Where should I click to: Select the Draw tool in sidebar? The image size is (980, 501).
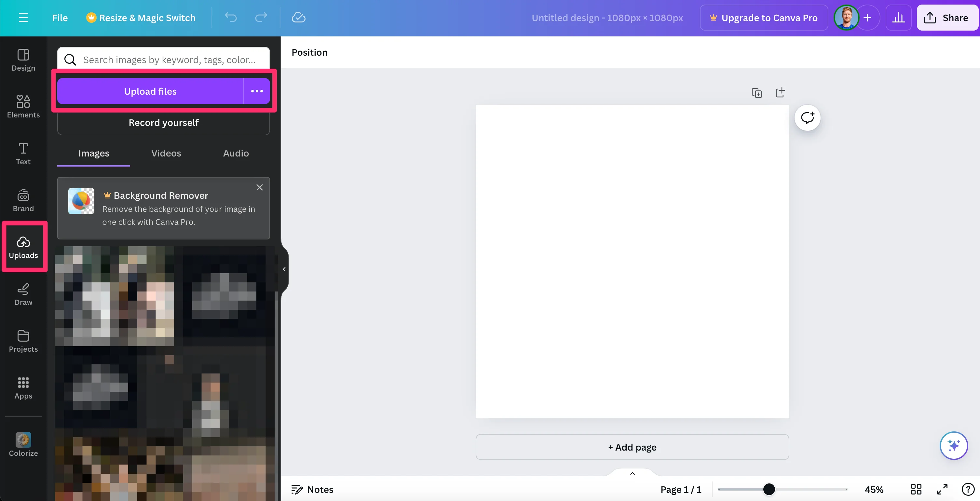pos(23,294)
